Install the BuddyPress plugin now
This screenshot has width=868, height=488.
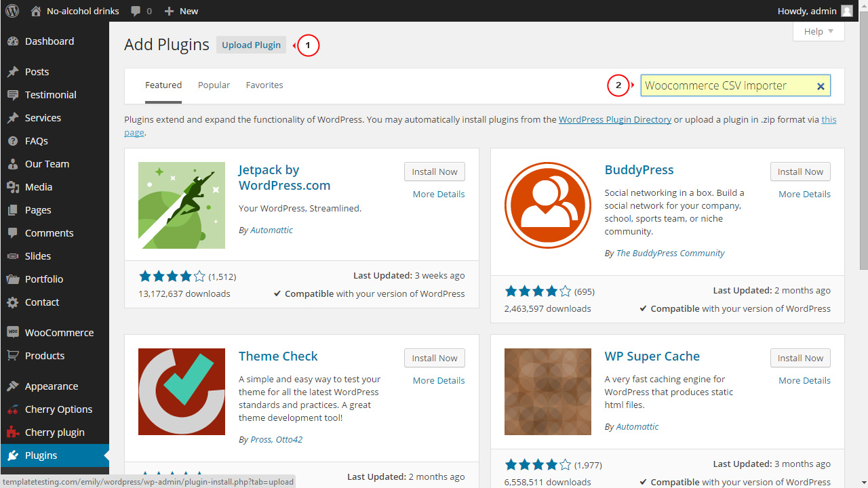(800, 171)
